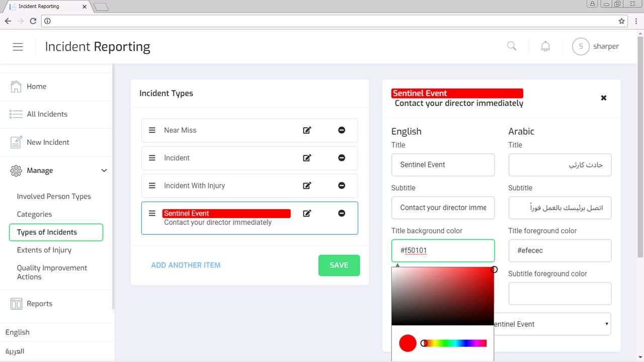Switch language to English
This screenshot has width=644, height=362.
(18, 332)
